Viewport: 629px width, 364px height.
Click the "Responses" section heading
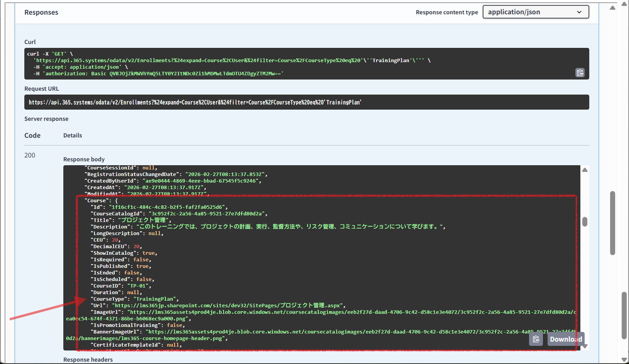[x=41, y=12]
